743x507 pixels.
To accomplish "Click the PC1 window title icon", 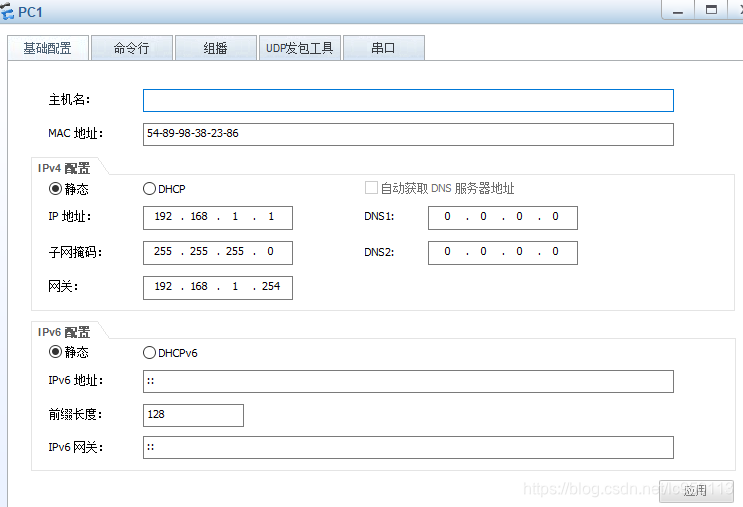I will [7, 10].
